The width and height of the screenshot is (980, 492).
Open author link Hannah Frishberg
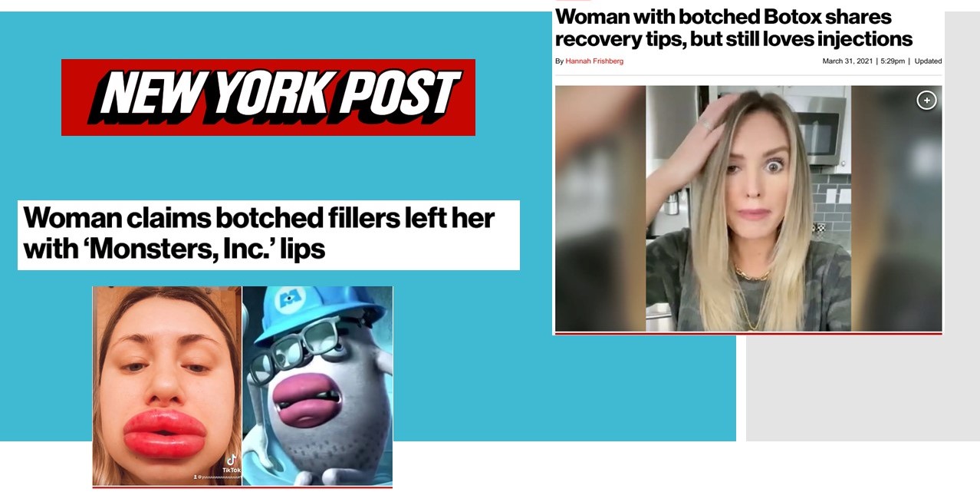coord(594,61)
